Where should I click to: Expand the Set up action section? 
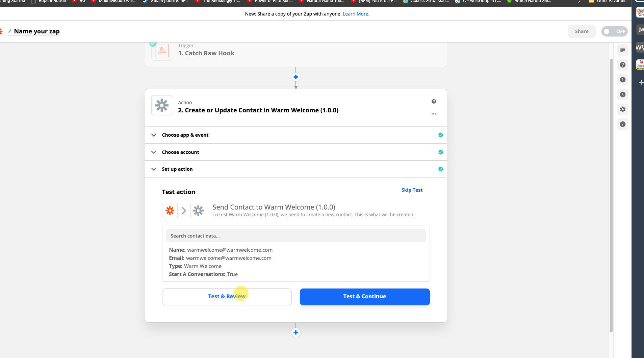pyautogui.click(x=296, y=169)
